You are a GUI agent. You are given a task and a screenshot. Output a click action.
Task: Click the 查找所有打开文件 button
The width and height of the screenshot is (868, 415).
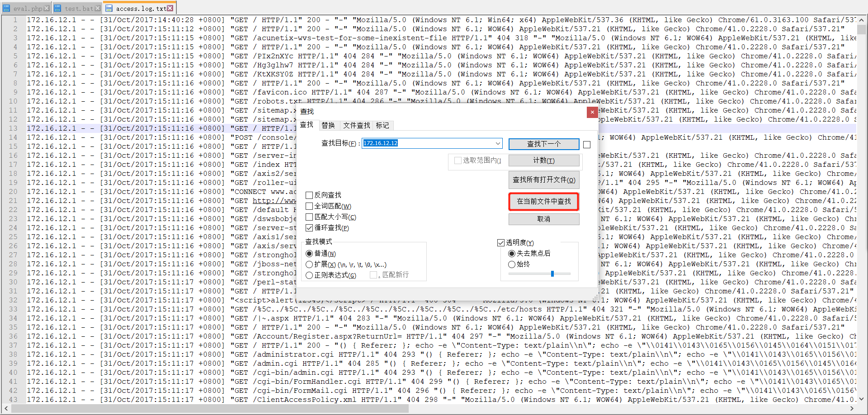click(544, 180)
